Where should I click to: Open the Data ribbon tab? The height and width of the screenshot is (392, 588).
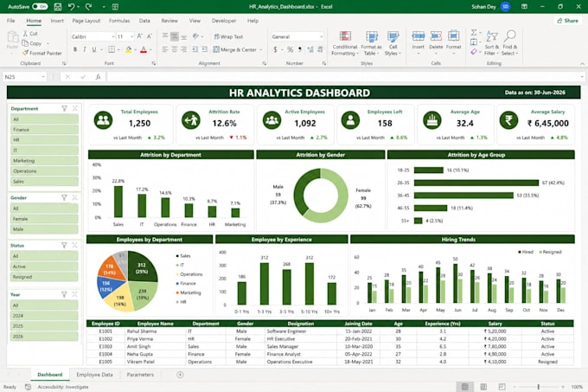[144, 21]
